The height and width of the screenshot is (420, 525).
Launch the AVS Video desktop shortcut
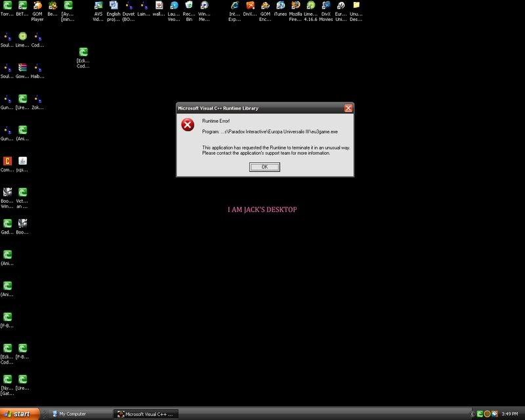point(98,11)
